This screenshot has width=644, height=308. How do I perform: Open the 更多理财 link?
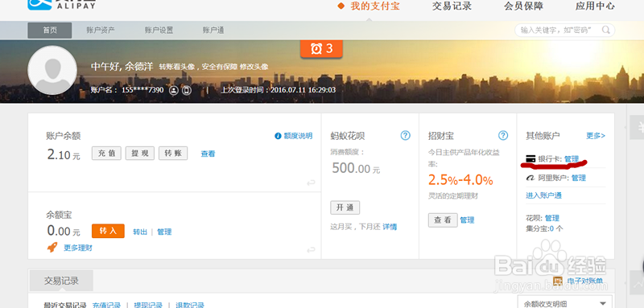coord(78,248)
